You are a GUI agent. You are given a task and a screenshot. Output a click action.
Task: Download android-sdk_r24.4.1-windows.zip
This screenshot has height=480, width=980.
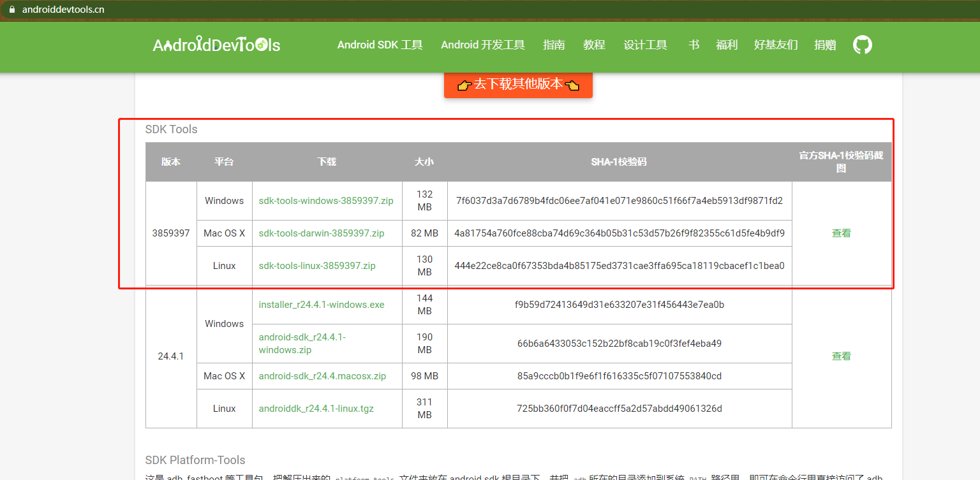point(302,344)
